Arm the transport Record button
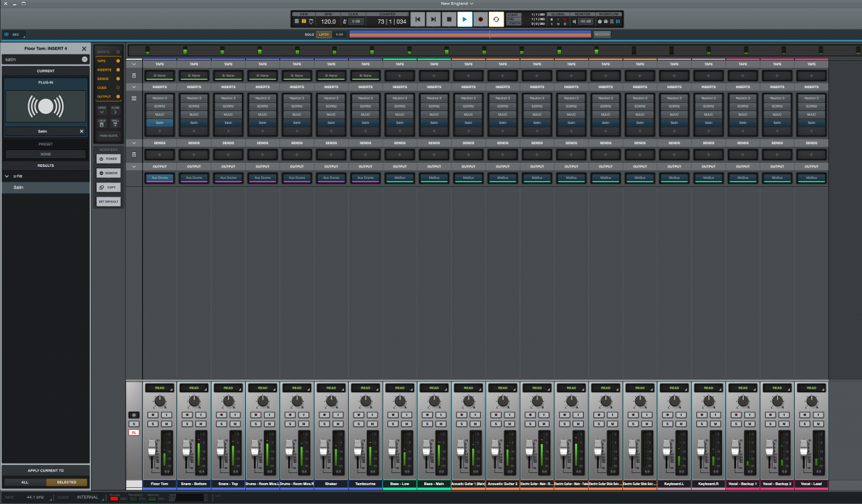The image size is (862, 504). (481, 20)
